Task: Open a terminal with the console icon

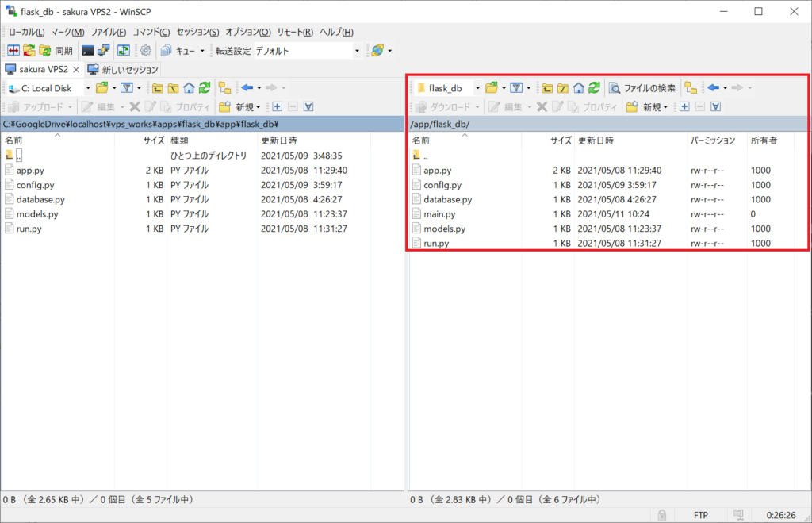Action: point(88,49)
